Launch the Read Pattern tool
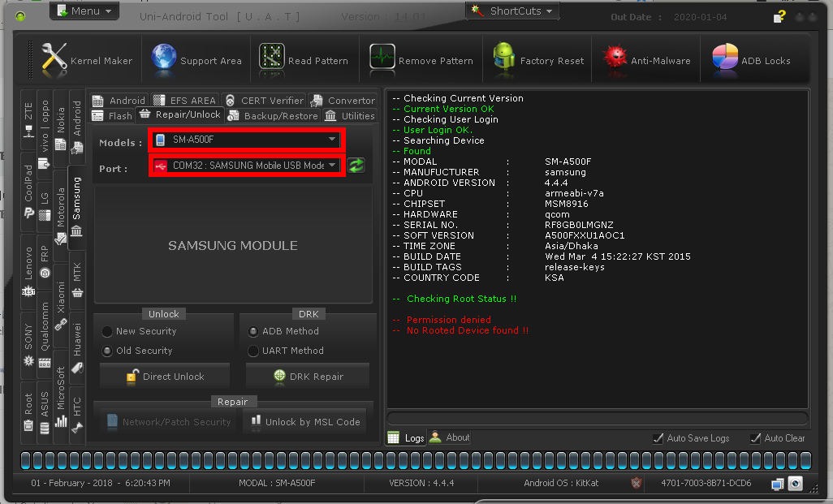 304,61
